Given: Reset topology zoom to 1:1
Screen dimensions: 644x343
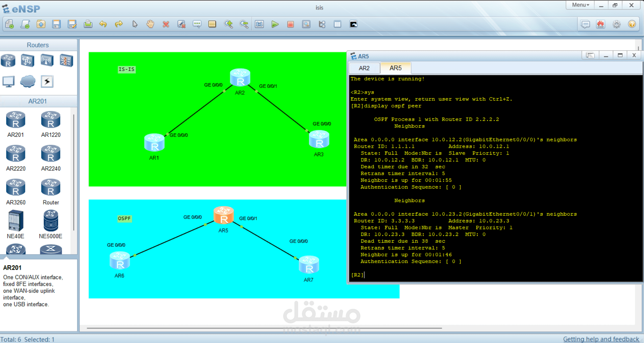Looking at the screenshot, I should [259, 24].
